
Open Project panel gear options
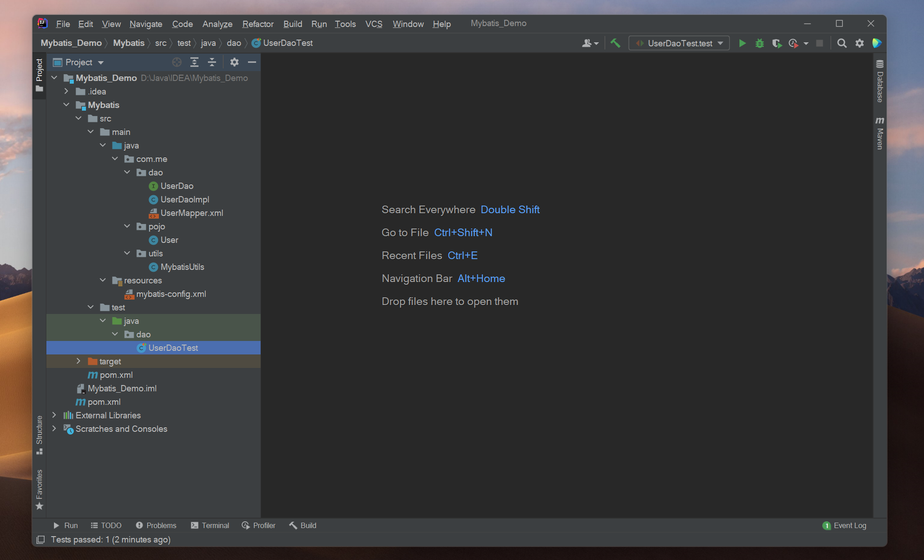[234, 62]
